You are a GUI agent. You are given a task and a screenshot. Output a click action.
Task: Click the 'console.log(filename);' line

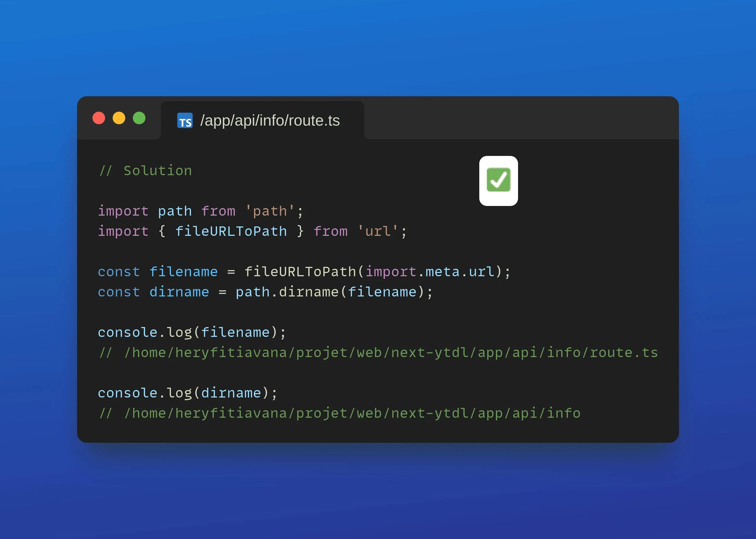(x=192, y=333)
